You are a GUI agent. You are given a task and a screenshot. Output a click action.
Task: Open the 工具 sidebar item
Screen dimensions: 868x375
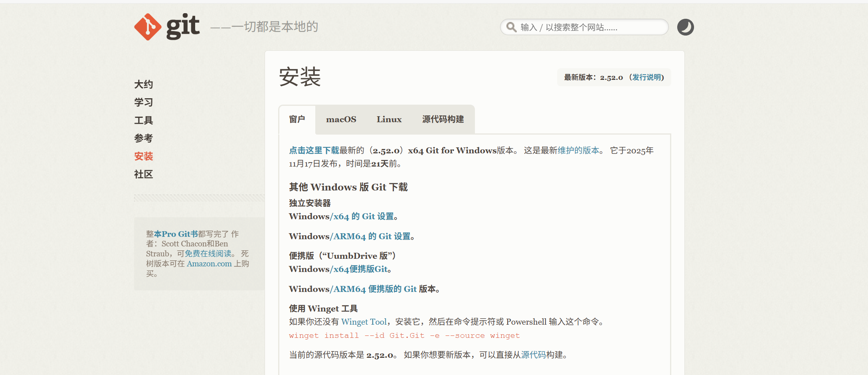[143, 120]
